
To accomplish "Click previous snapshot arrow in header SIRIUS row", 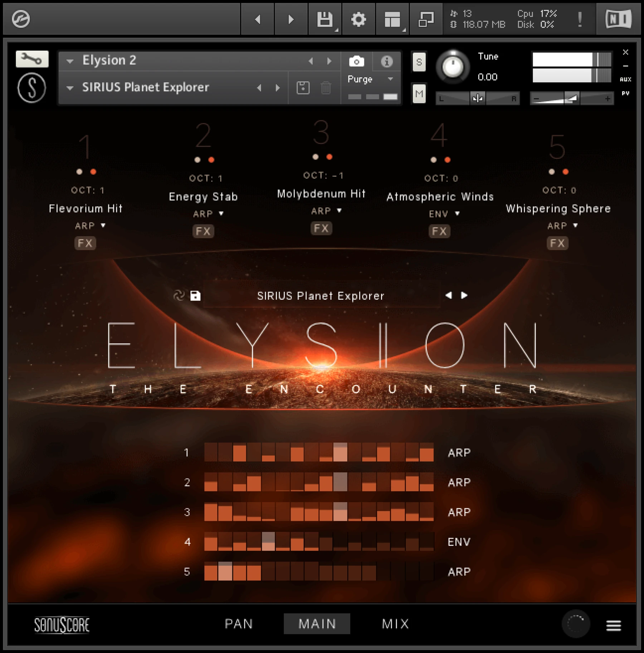I will click(x=259, y=88).
